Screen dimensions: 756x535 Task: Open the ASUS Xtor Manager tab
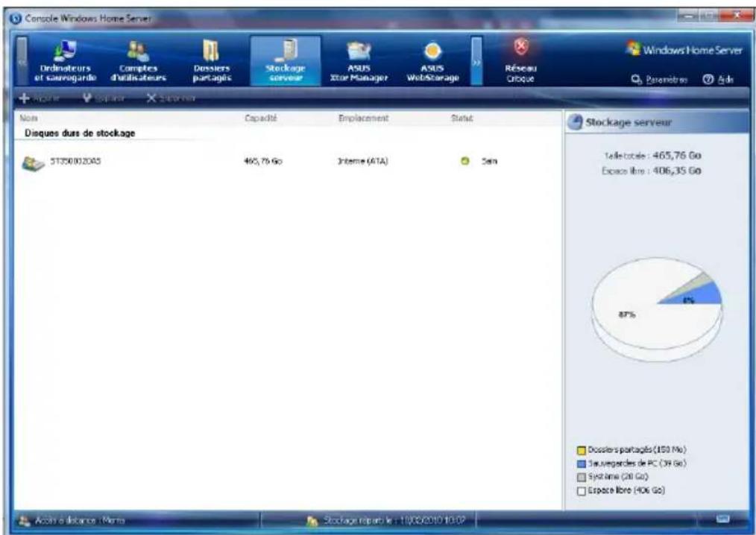[359, 61]
